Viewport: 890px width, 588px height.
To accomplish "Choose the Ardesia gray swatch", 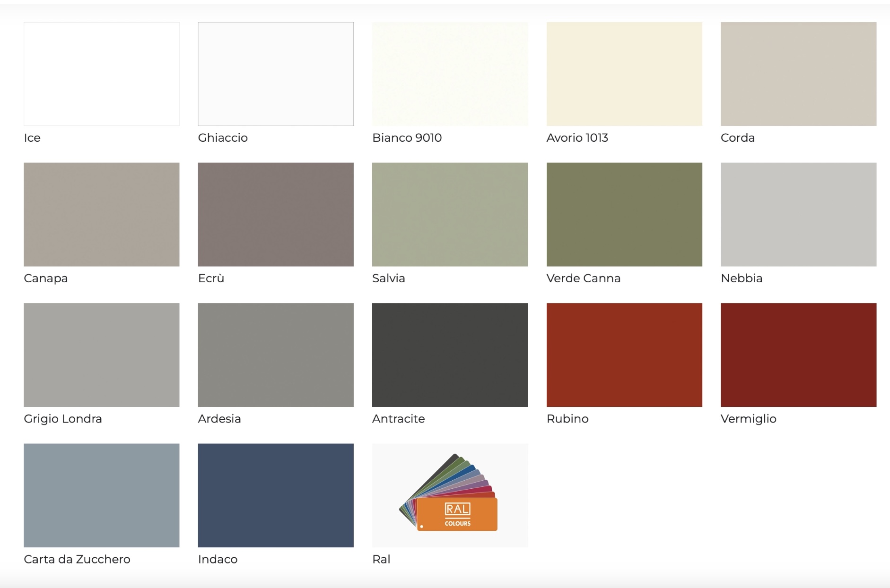I will [276, 355].
